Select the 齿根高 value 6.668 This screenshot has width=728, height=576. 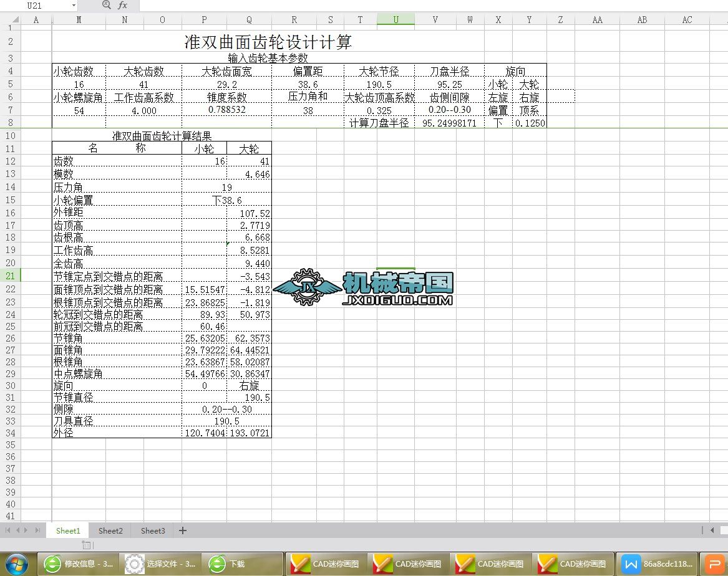[x=249, y=238]
